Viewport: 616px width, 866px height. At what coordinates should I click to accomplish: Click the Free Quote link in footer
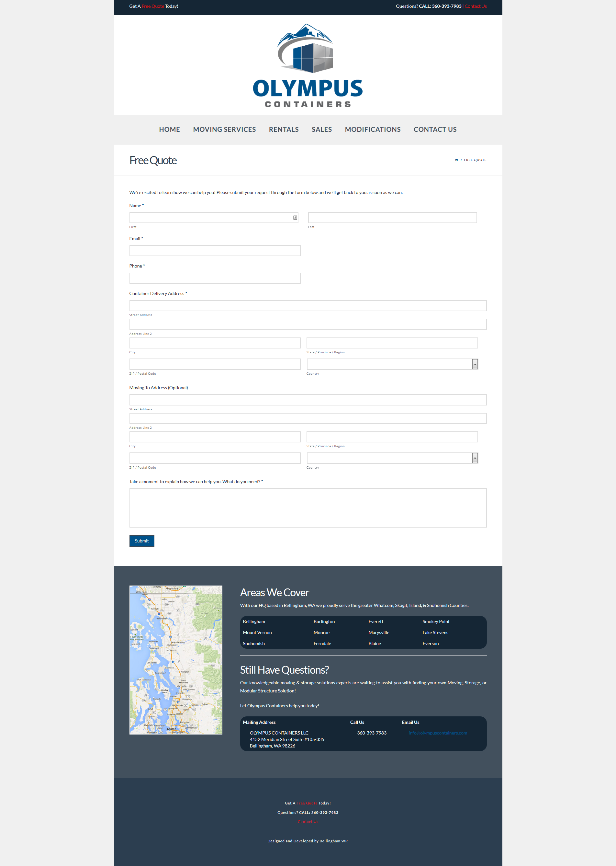pos(307,803)
